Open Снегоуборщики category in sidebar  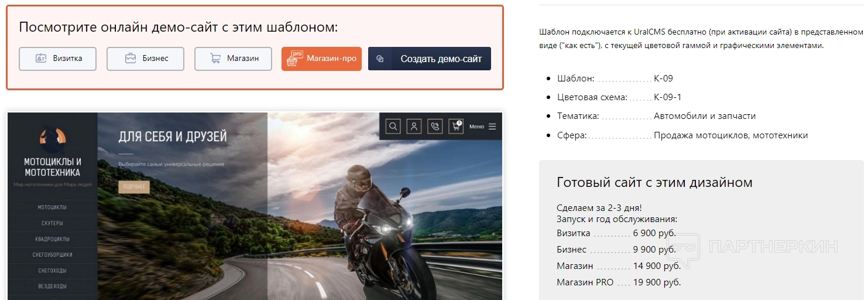pos(52,255)
